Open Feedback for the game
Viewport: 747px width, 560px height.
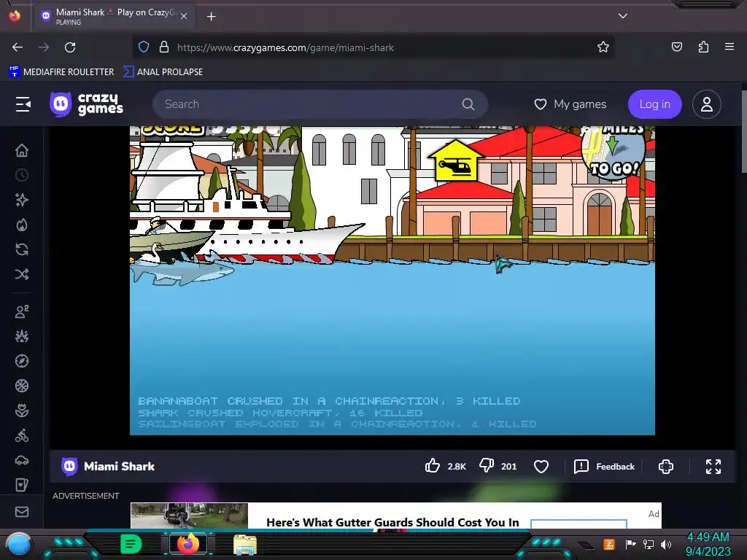605,466
